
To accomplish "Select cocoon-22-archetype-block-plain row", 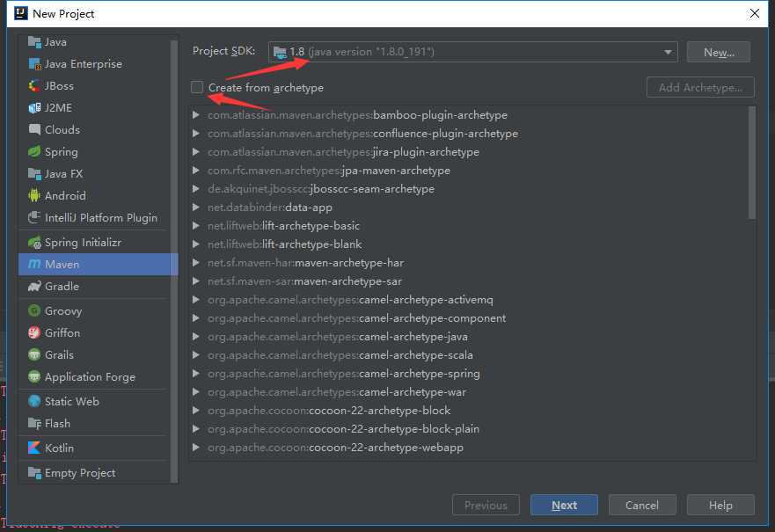I will pos(472,429).
